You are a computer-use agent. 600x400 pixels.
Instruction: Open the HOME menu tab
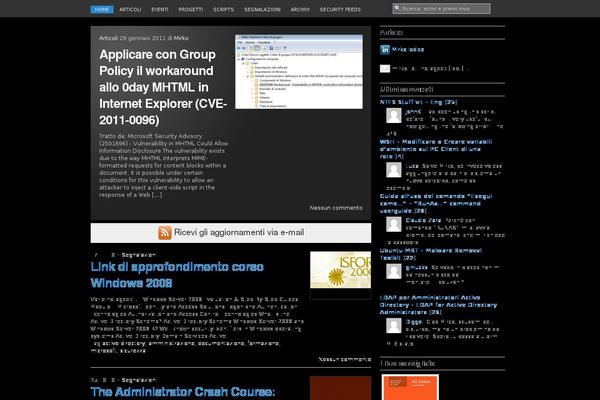click(x=102, y=9)
